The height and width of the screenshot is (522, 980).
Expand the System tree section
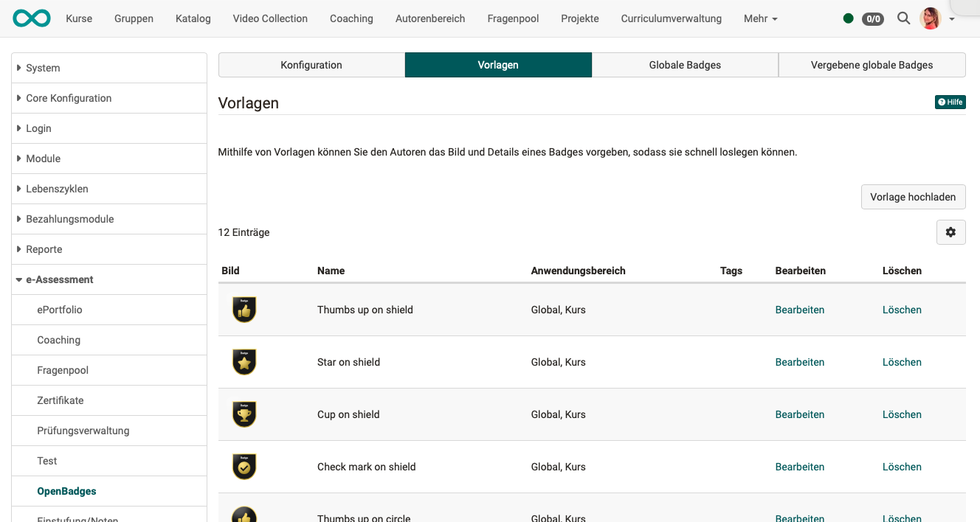[x=43, y=68]
